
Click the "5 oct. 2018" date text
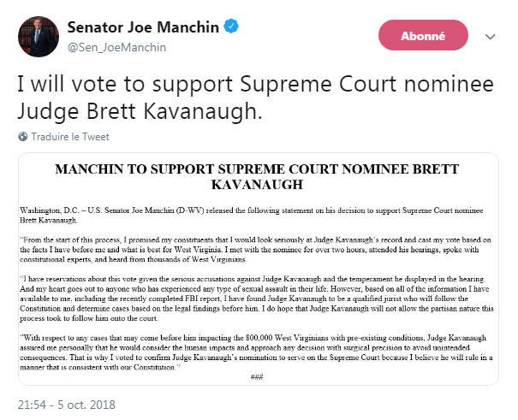(92, 405)
